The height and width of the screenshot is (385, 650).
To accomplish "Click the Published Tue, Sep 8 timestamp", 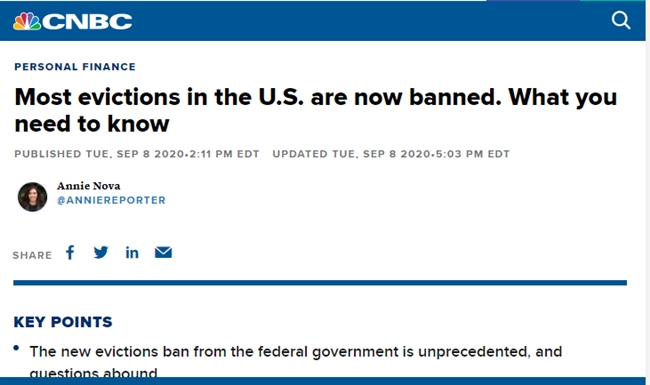I will click(x=137, y=154).
